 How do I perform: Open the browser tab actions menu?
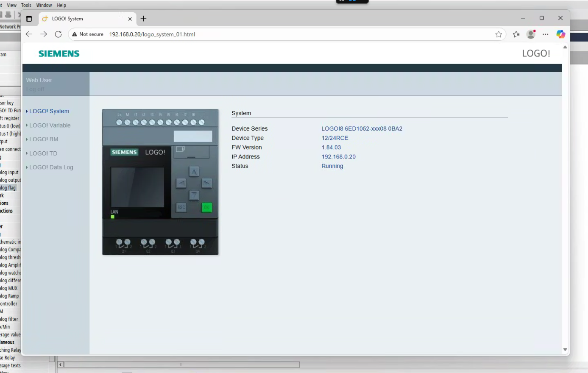(x=29, y=19)
